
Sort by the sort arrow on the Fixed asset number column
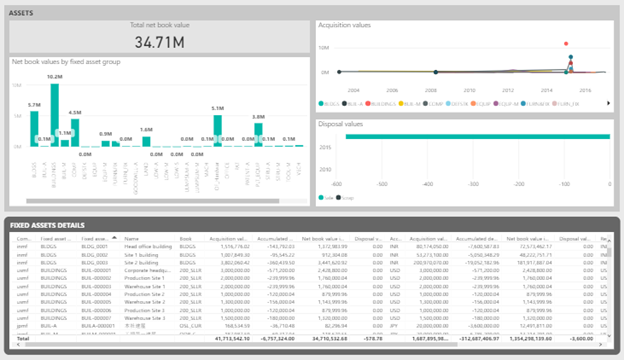pyautogui.click(x=114, y=237)
